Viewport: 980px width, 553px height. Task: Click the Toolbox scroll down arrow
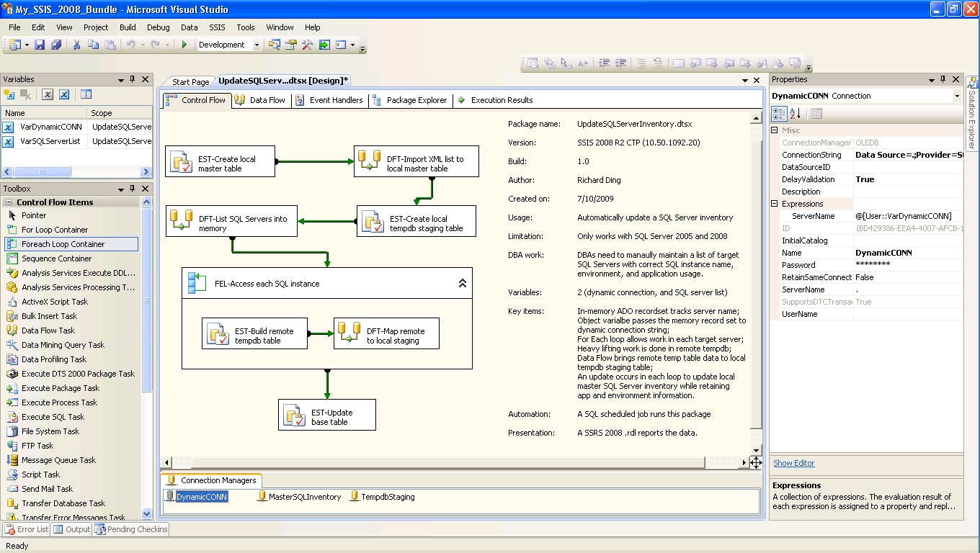147,513
